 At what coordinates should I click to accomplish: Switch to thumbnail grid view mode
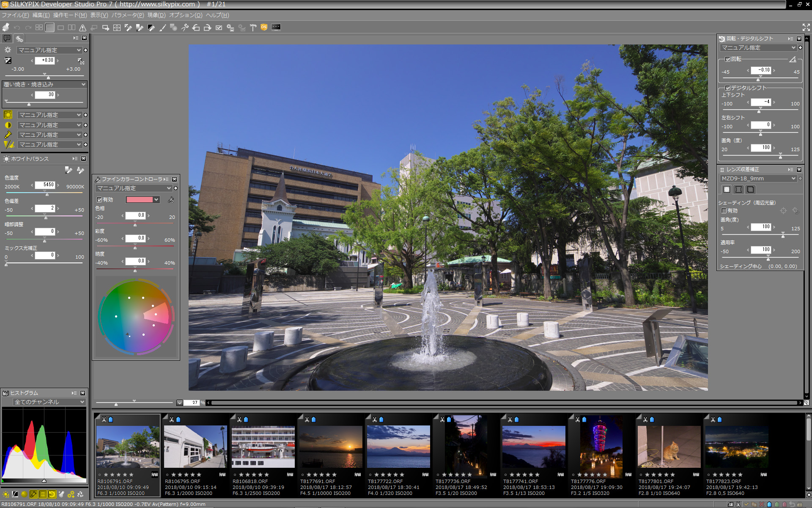pyautogui.click(x=39, y=28)
